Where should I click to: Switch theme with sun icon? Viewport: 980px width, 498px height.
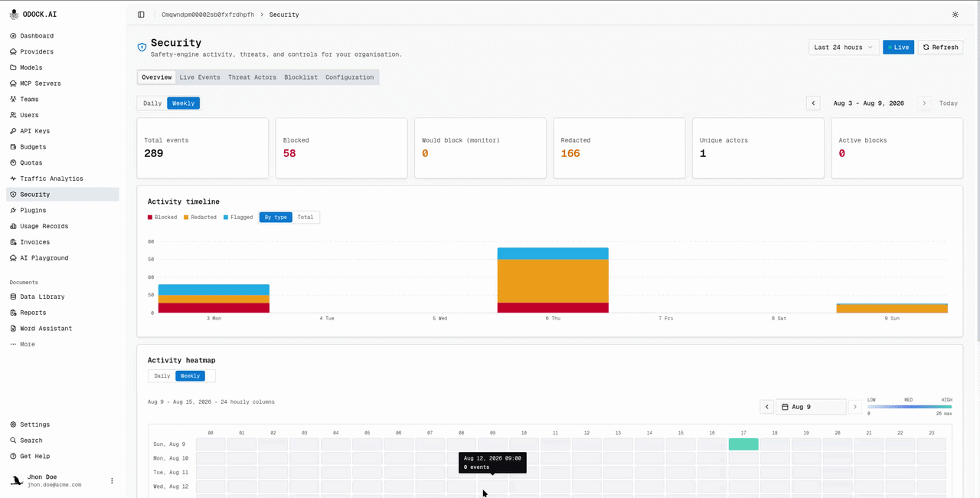(955, 15)
